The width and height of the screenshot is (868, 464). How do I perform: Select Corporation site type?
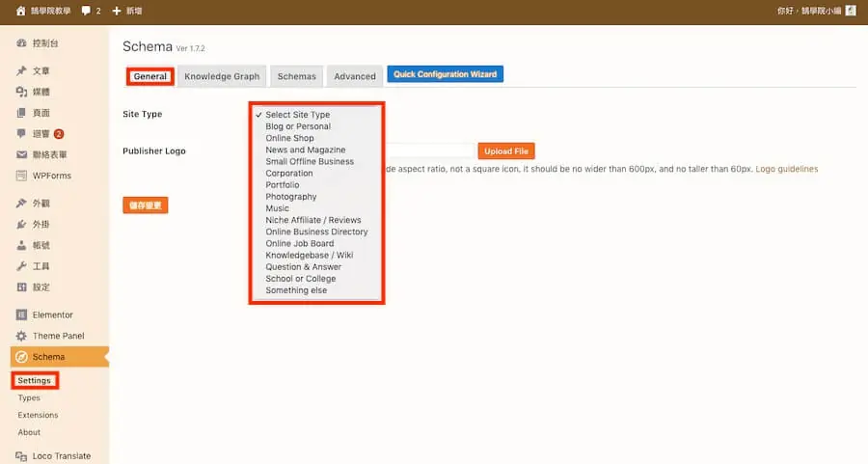[x=289, y=173]
